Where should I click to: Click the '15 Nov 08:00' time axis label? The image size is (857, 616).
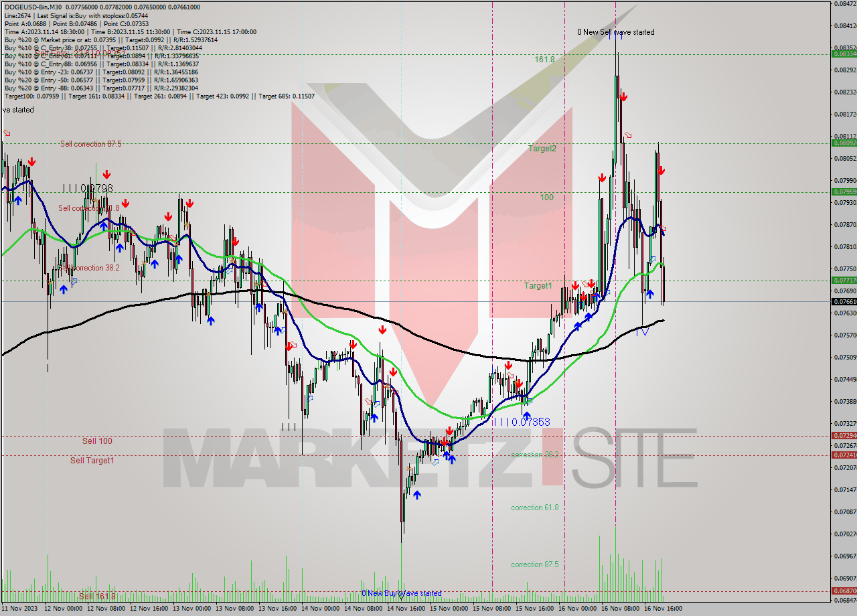click(491, 609)
